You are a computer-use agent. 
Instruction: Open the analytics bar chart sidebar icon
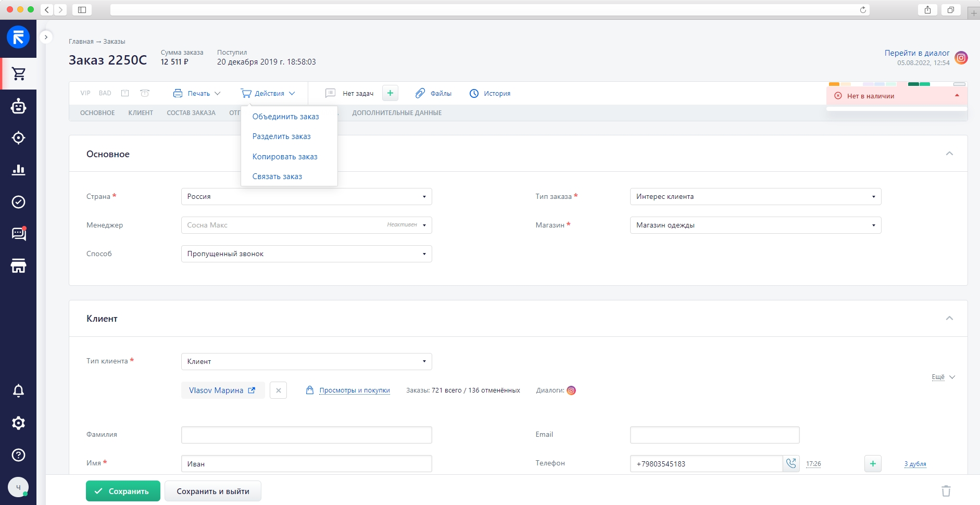pos(19,170)
